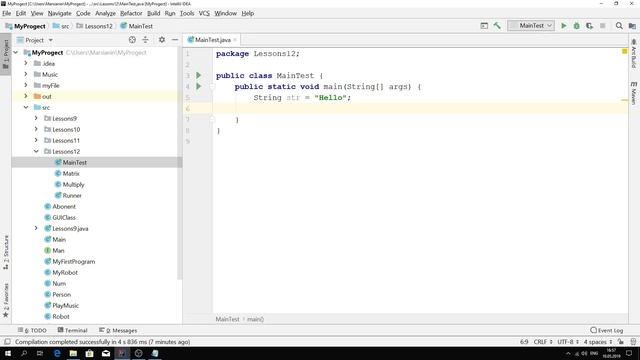
Task: Open the MainTest run configuration dropdown
Action: click(531, 26)
